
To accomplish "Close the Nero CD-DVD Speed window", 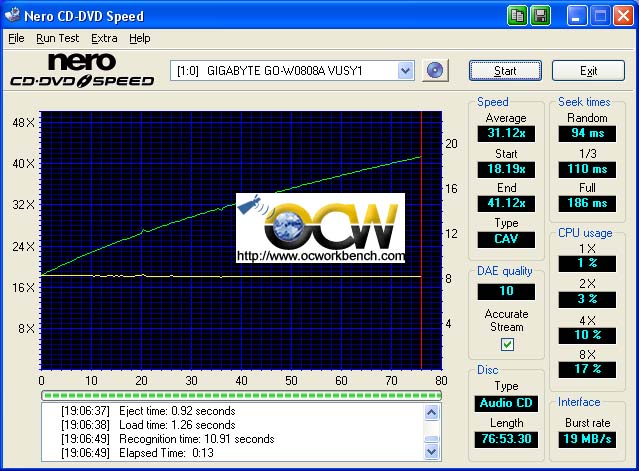I will pos(624,16).
